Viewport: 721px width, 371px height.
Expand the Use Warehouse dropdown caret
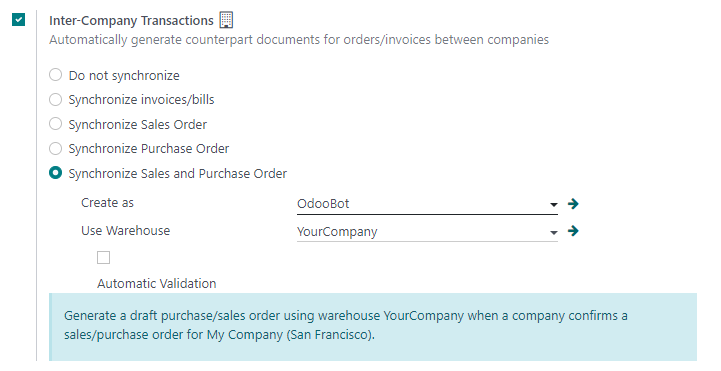(554, 233)
